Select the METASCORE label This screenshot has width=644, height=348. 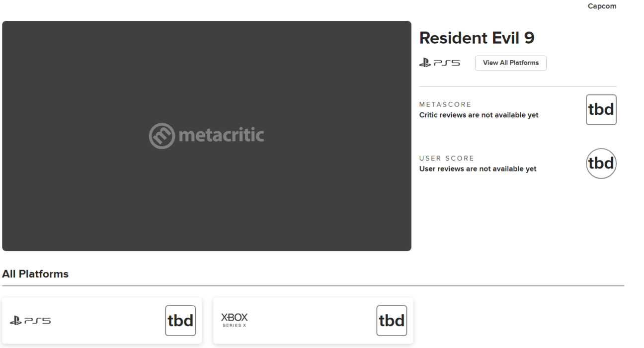click(x=445, y=105)
